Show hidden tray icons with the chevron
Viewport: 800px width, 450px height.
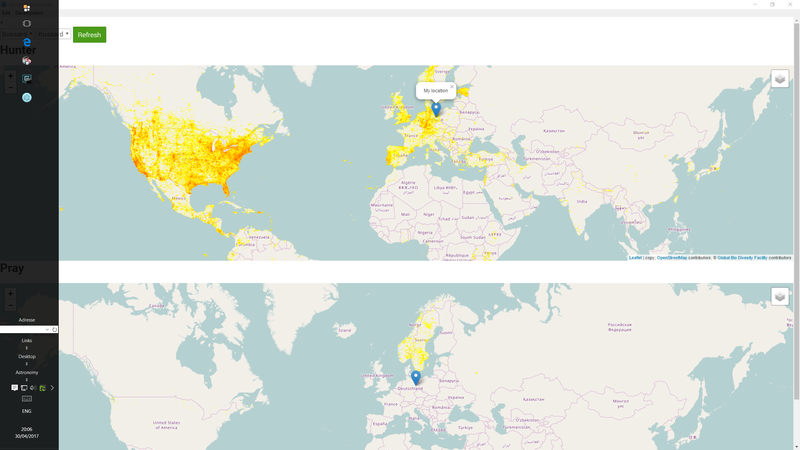(x=52, y=387)
